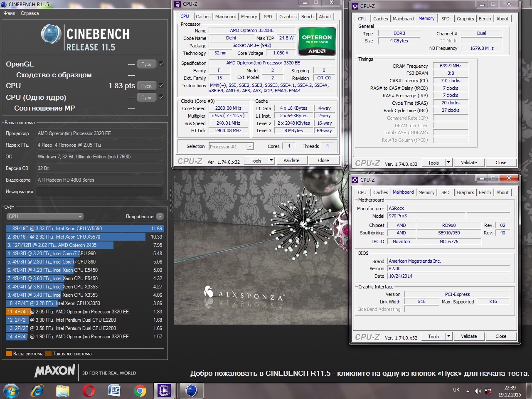Open the Tools arrow in the Memory window
The width and height of the screenshot is (532, 399).
tap(448, 163)
